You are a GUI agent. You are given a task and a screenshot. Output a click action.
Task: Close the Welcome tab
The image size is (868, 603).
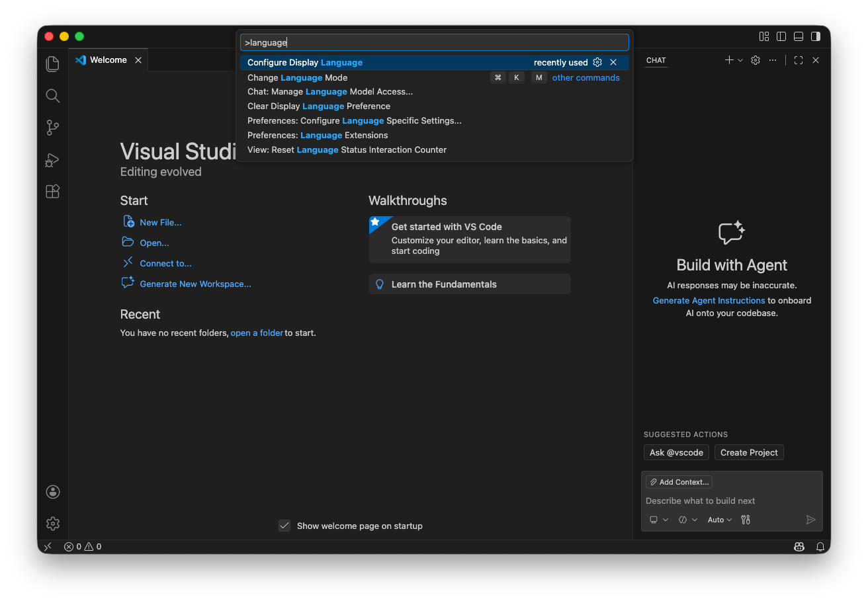138,60
